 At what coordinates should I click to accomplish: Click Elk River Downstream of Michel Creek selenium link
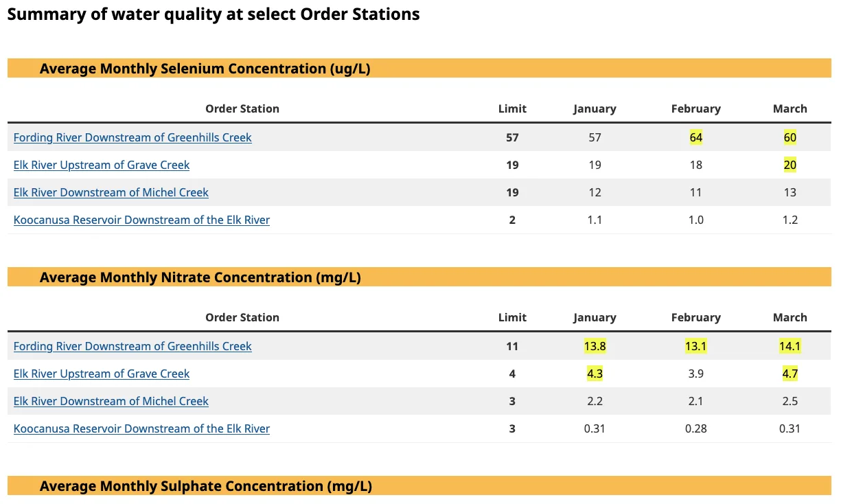point(111,192)
